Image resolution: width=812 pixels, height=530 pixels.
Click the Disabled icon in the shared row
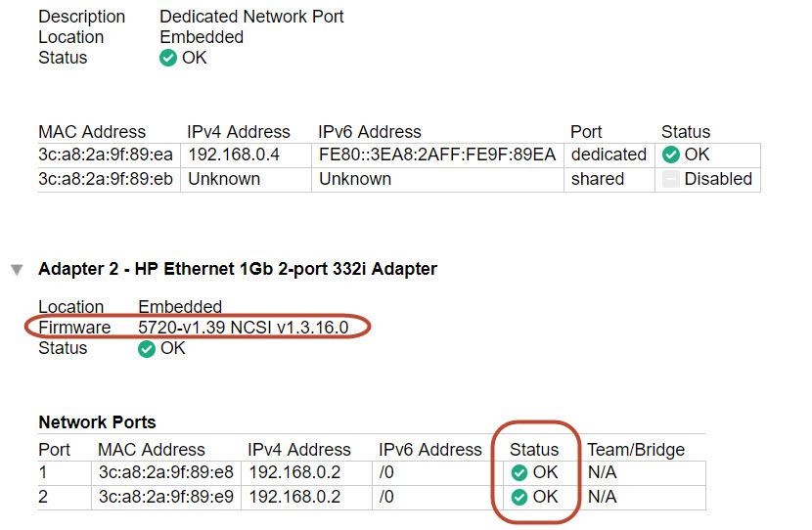pos(671,179)
